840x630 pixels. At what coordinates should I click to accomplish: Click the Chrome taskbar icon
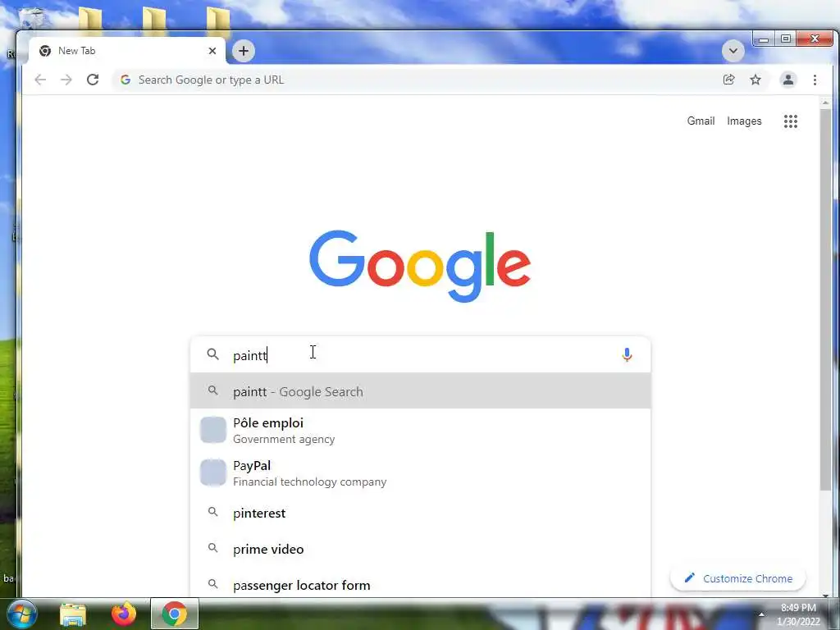(174, 614)
